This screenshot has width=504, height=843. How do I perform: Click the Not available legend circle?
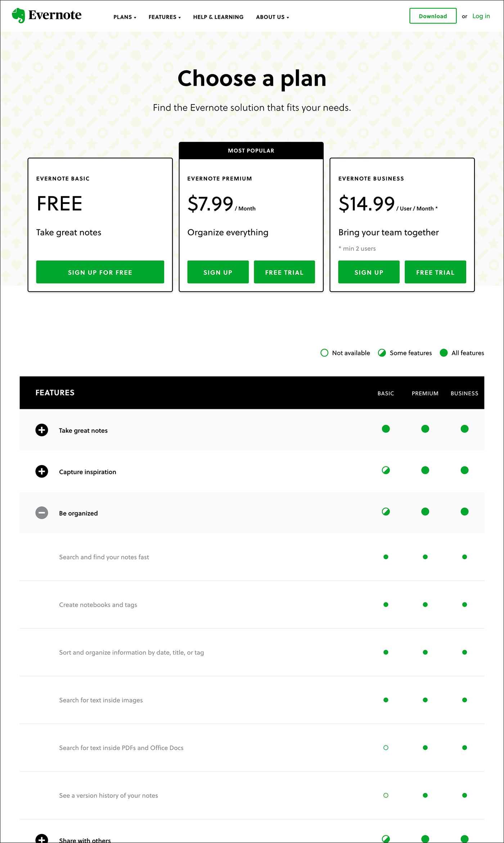point(324,353)
